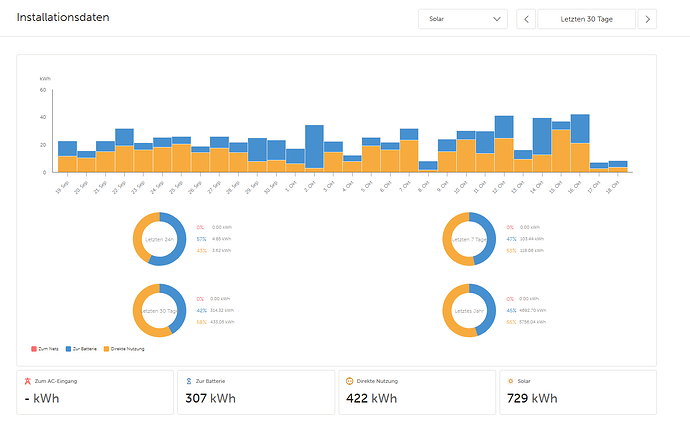Viewport: 690px width, 424px height.
Task: Toggle the Direkte Nutzung legend series
Action: [x=124, y=349]
